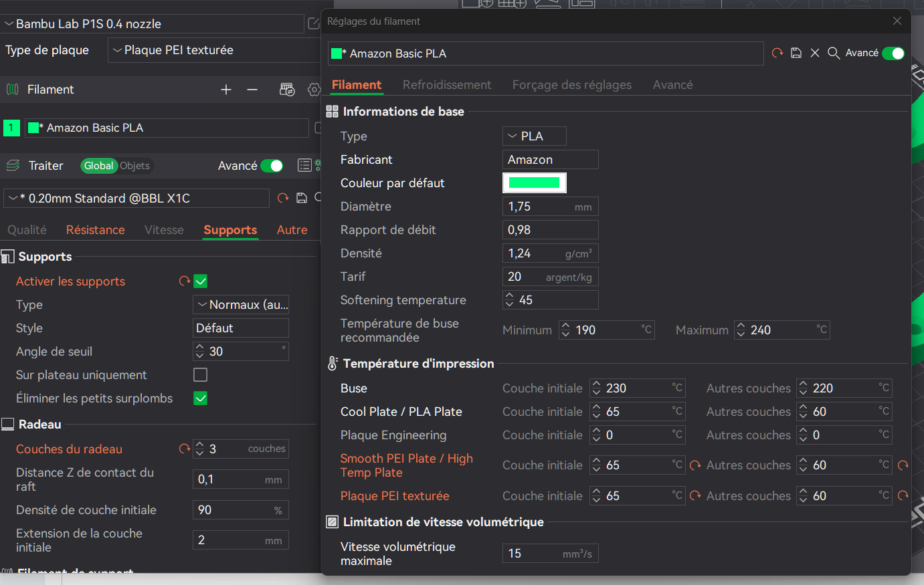Reset Plaque PEI texturée initial layer temperature
The width and height of the screenshot is (924, 585).
pyautogui.click(x=696, y=496)
